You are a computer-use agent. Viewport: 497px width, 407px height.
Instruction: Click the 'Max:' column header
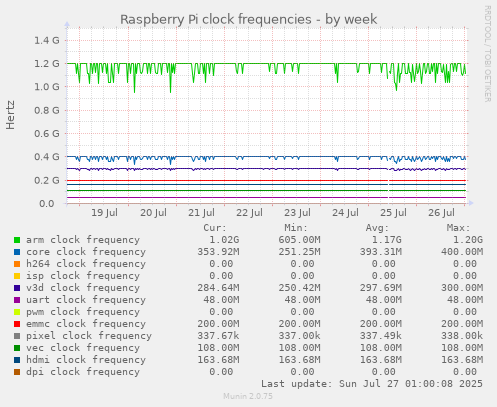(458, 228)
